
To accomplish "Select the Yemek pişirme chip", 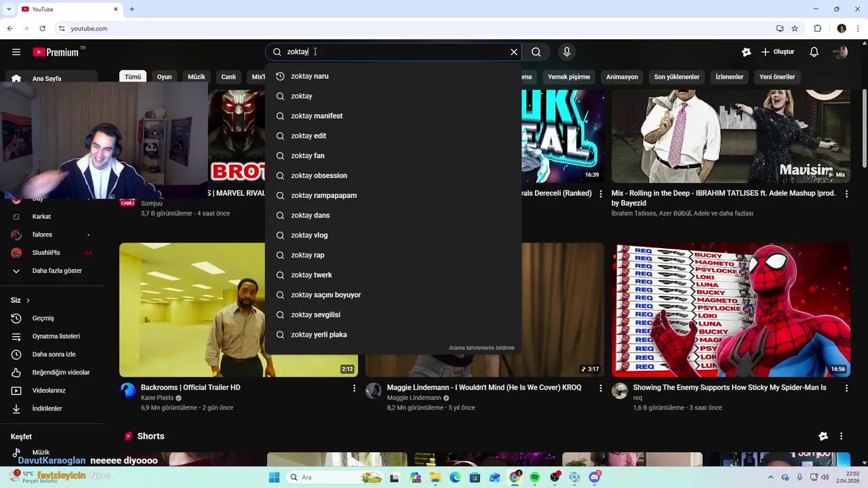I will (x=569, y=77).
